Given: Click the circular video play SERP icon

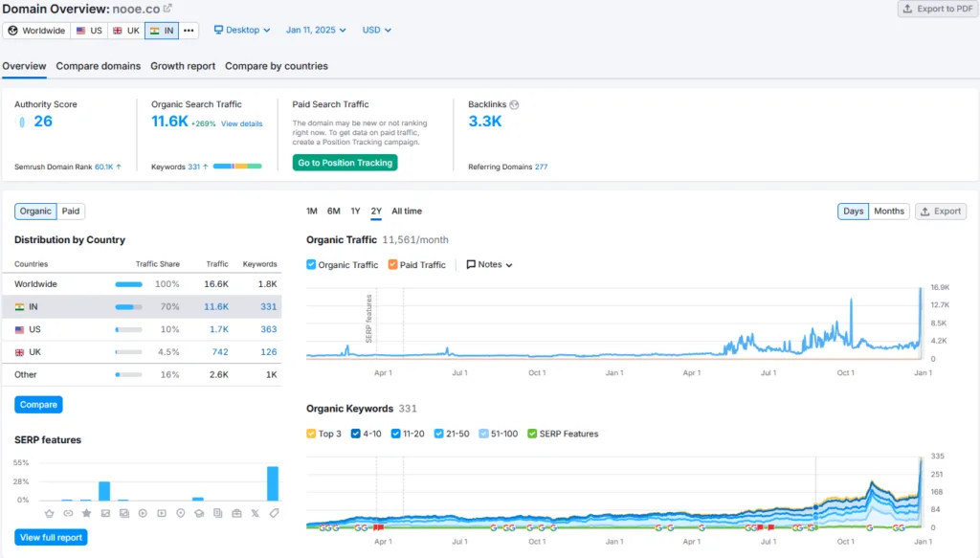Looking at the screenshot, I should coord(144,513).
